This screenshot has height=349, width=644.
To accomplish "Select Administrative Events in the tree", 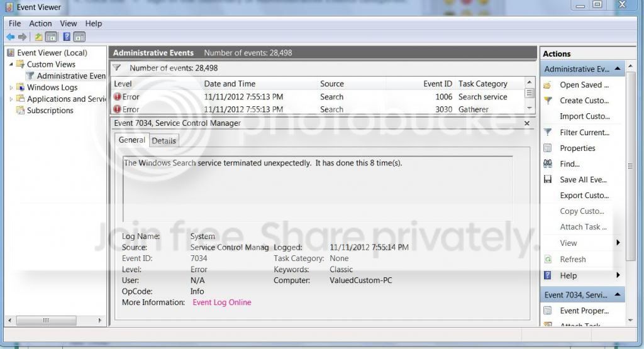I will tap(71, 75).
